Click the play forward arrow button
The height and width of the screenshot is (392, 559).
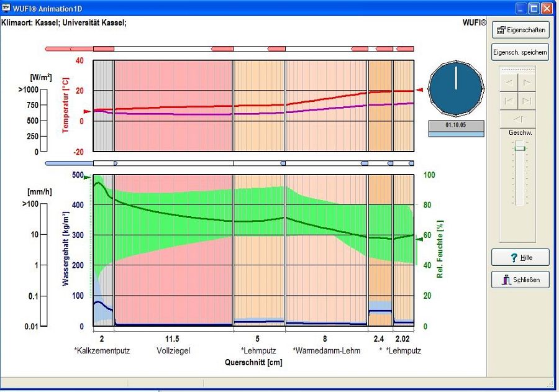point(527,82)
